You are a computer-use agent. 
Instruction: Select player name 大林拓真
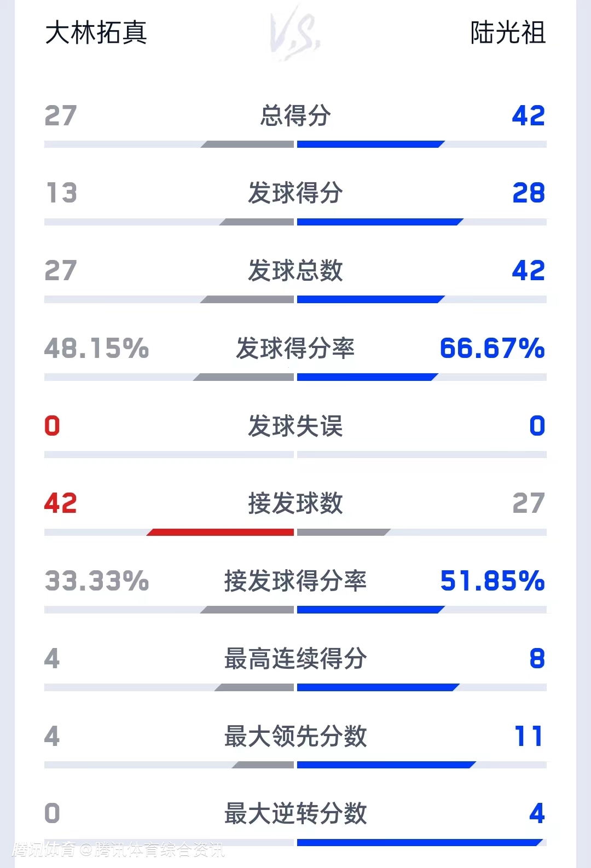(96, 33)
